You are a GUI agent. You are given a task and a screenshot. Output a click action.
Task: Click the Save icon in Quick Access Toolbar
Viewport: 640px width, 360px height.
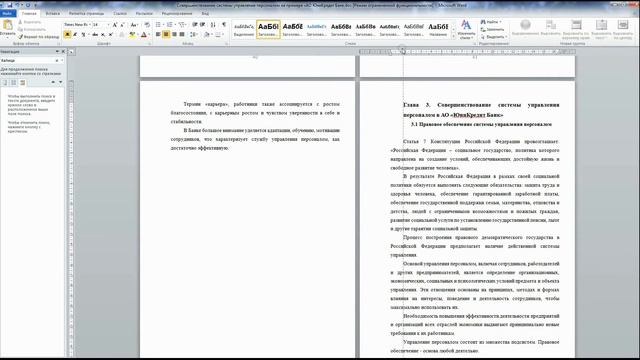click(x=10, y=5)
